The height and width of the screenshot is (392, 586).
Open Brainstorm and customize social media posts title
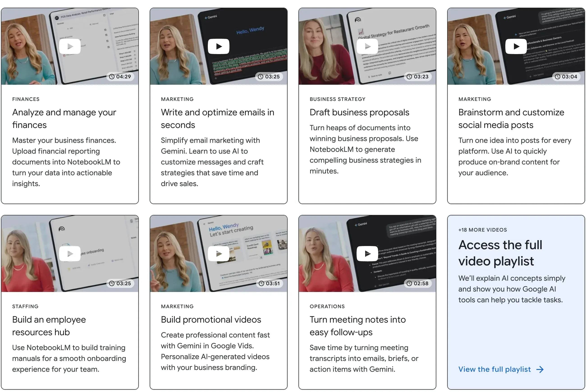coord(511,119)
